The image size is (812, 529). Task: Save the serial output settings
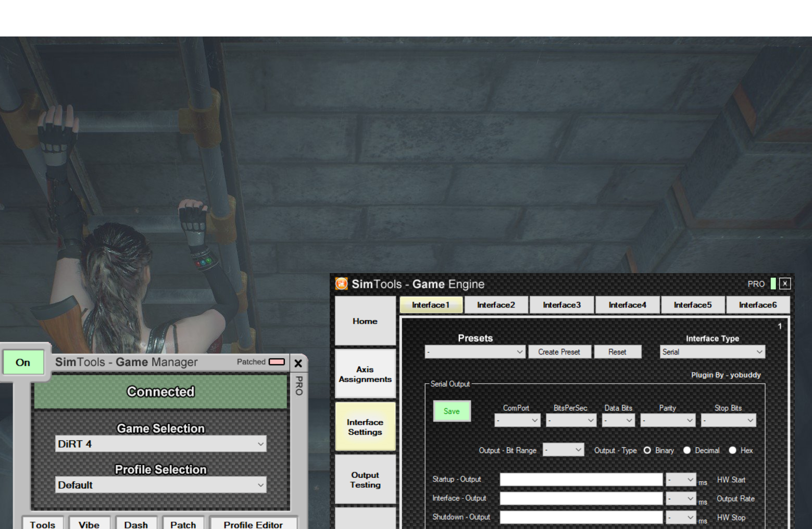(452, 411)
